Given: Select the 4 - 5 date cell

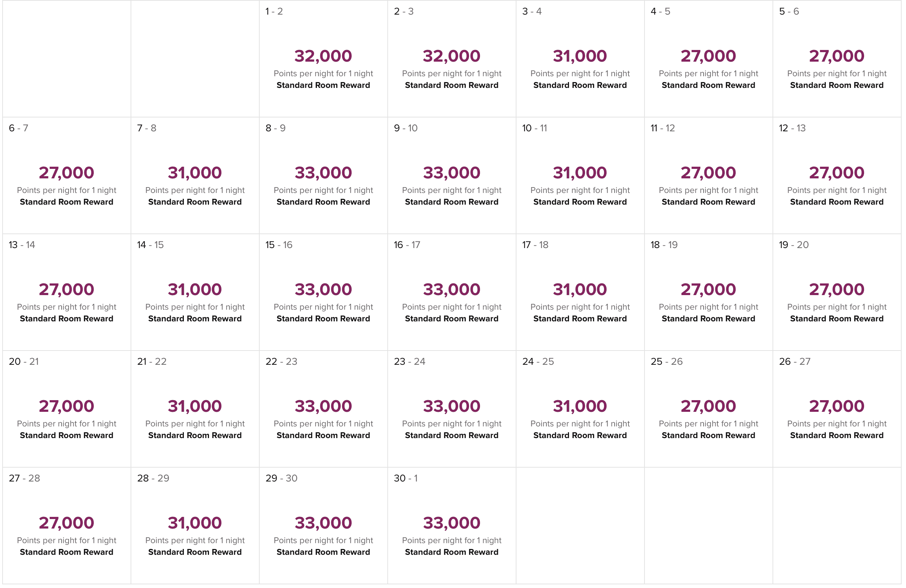Looking at the screenshot, I should [x=708, y=59].
